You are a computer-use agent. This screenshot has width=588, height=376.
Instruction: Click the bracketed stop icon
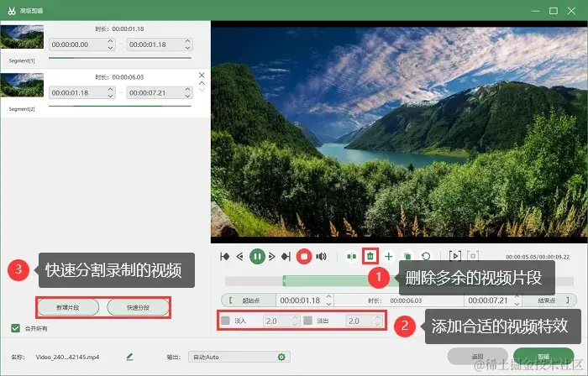pos(473,256)
